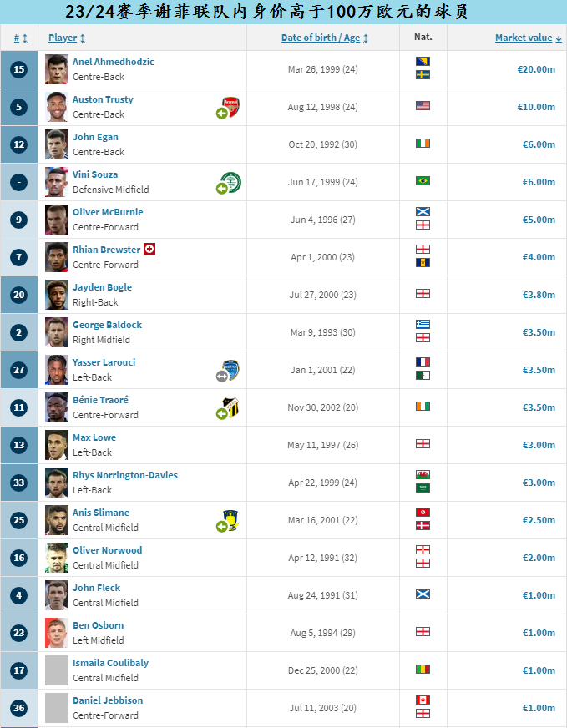The width and height of the screenshot is (567, 728).
Task: Sort by Date of birth / Age
Action: 325,38
